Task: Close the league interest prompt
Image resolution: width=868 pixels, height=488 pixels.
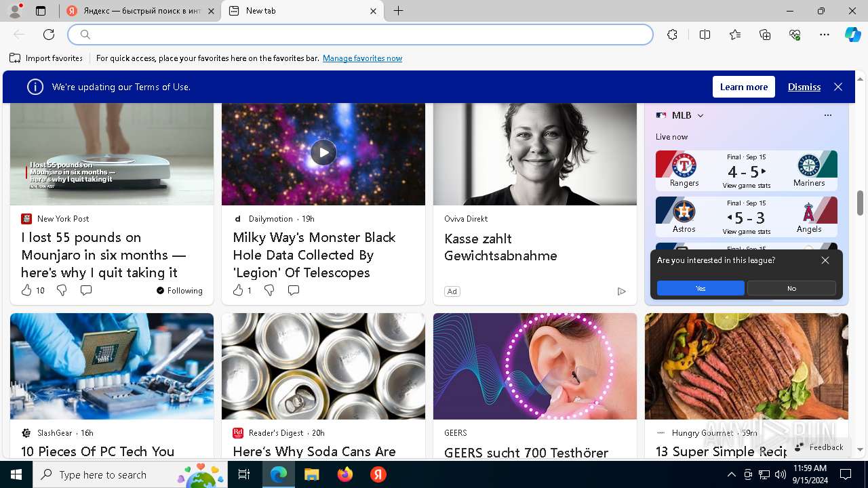Action: [825, 260]
